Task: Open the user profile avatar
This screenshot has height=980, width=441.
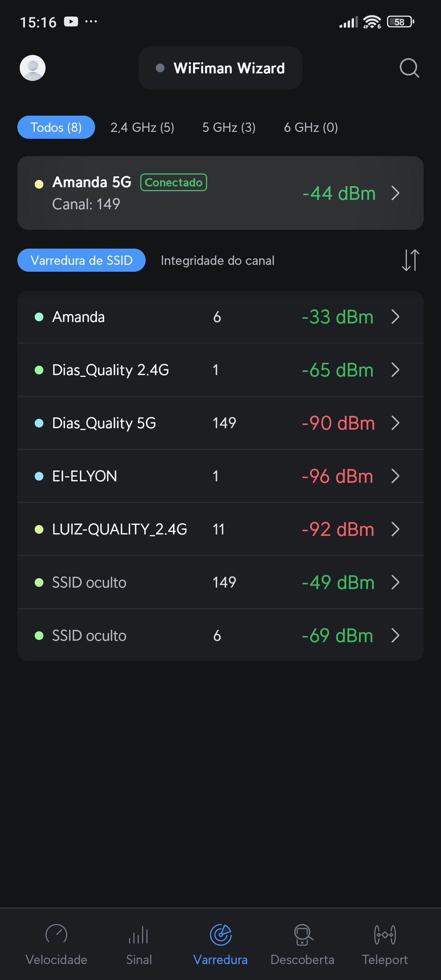Action: pyautogui.click(x=33, y=68)
